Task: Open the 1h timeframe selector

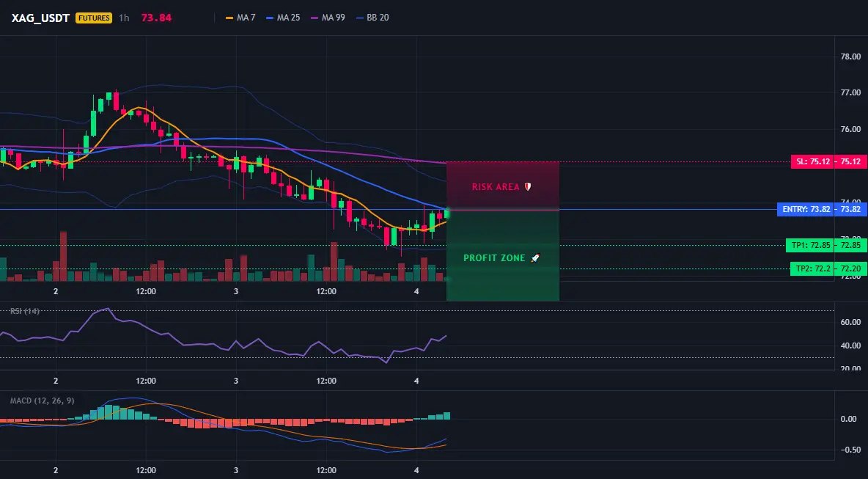Action: click(124, 18)
